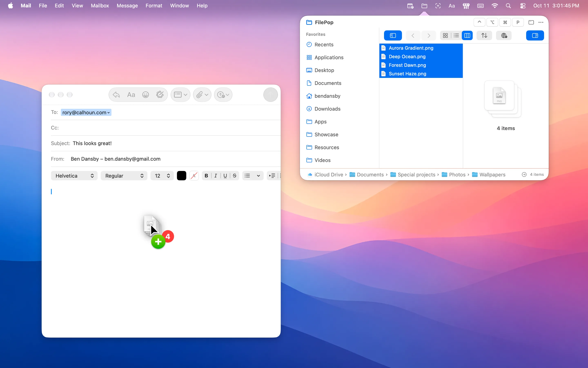Open the Message menu
Screen dimensions: 588x368
pos(127,6)
